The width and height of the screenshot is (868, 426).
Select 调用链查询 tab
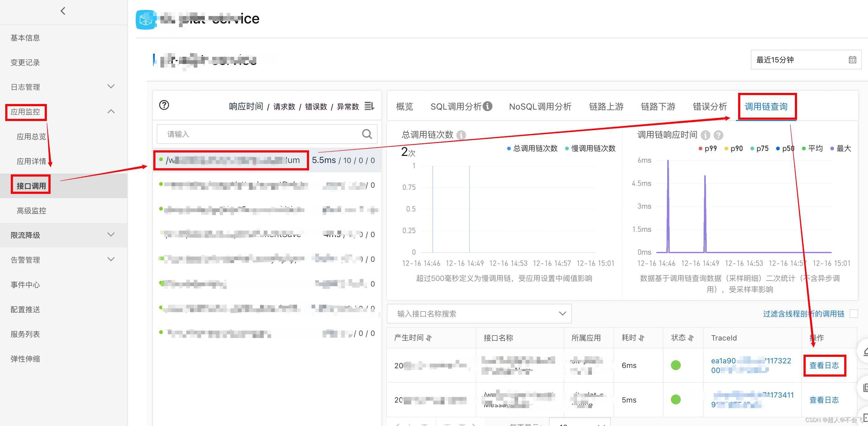pyautogui.click(x=766, y=106)
